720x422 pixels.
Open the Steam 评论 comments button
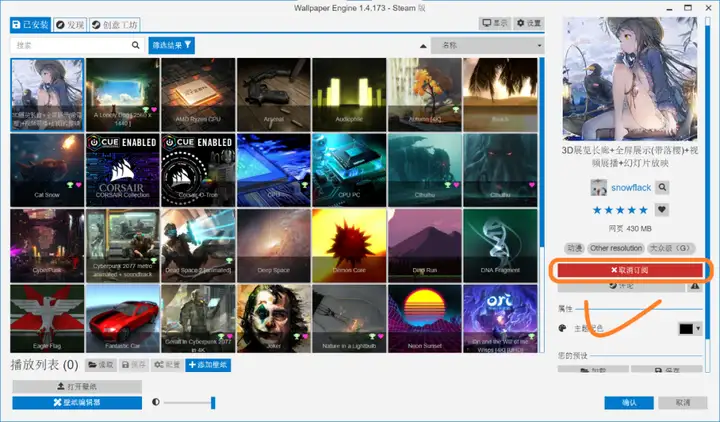coord(621,286)
